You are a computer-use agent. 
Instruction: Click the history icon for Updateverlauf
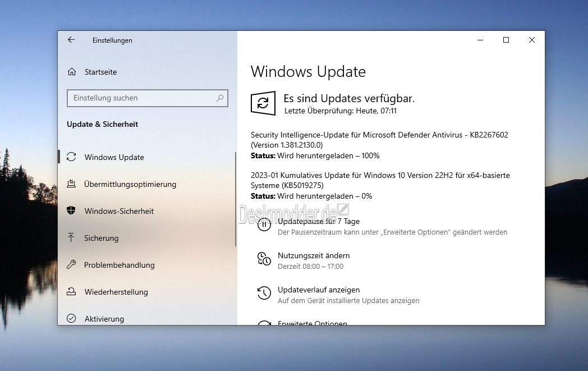[x=264, y=293]
